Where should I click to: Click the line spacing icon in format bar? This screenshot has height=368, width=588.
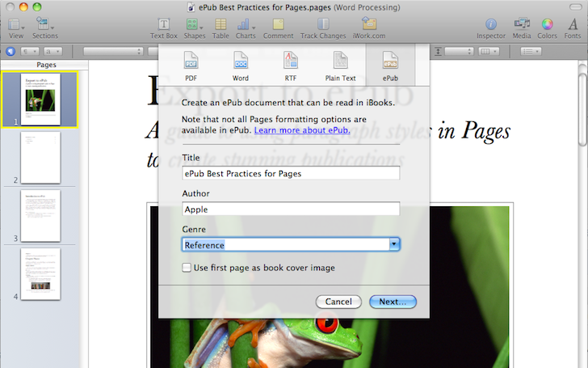(x=438, y=52)
